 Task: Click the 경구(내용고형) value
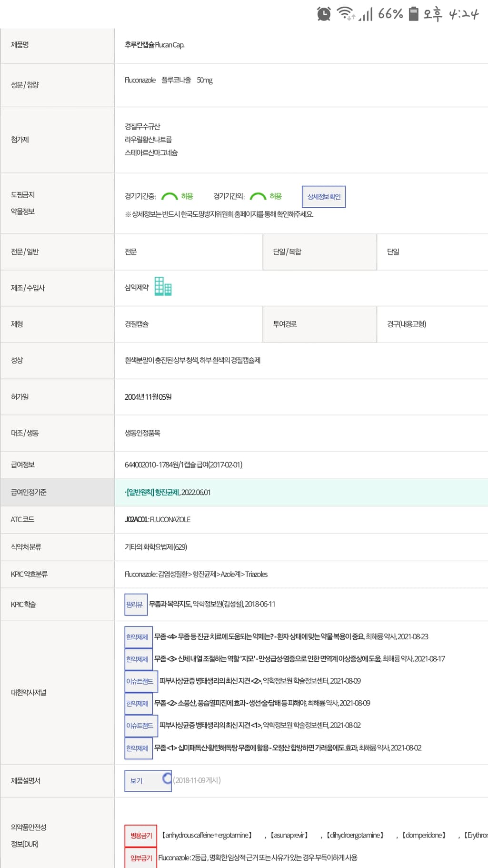tap(407, 324)
